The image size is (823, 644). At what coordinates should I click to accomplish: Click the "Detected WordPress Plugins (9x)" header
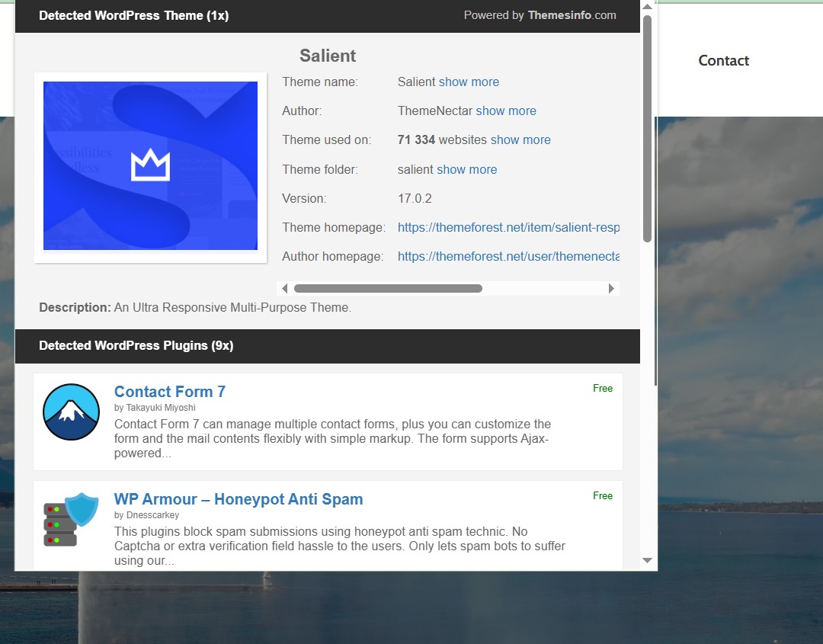pyautogui.click(x=136, y=345)
